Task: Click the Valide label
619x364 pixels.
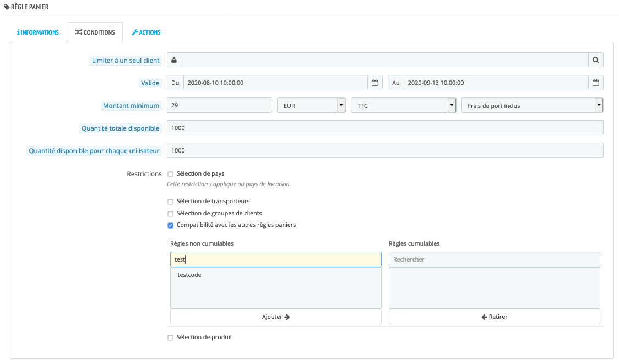Action: point(150,83)
